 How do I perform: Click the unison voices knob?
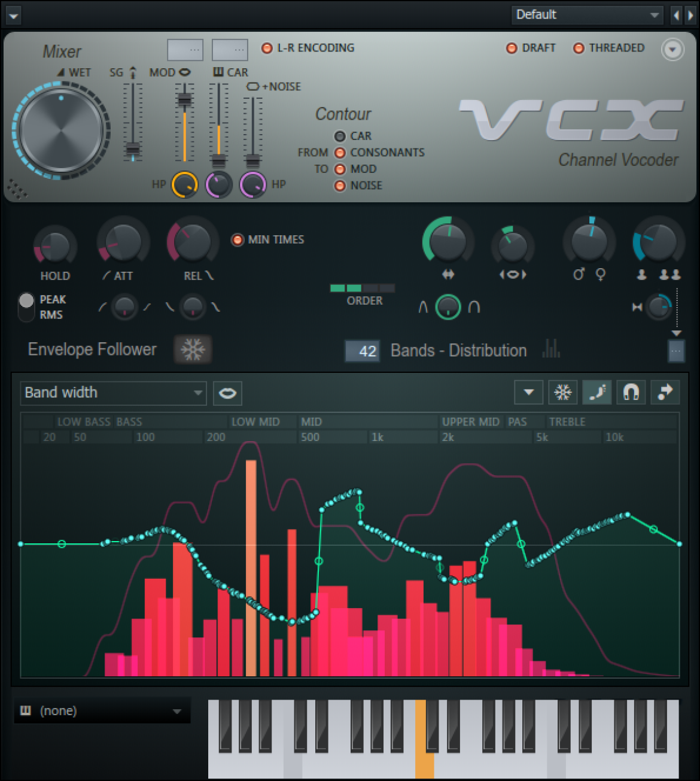coord(658,241)
